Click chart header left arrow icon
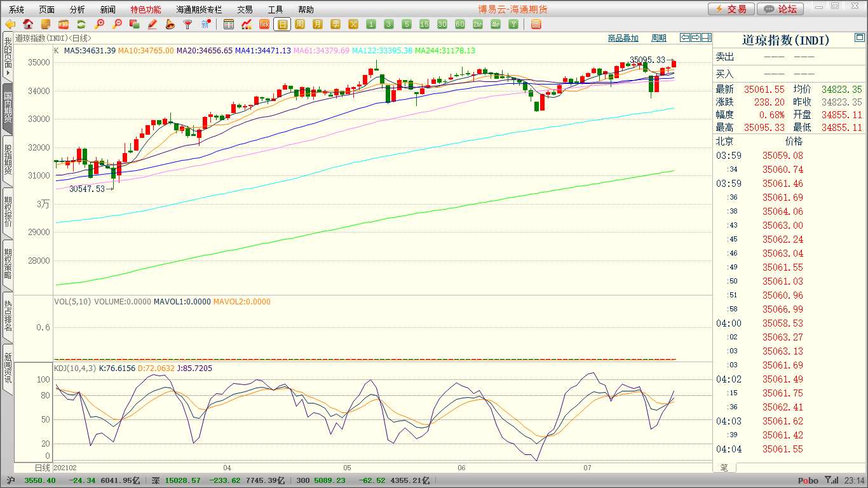Viewport: 868px width, 488px height. tap(685, 37)
